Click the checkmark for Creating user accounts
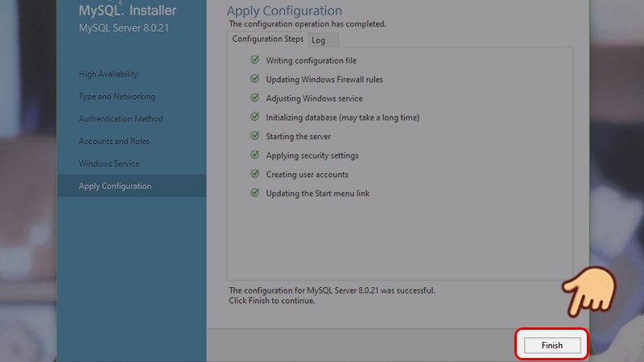This screenshot has width=644, height=362. point(254,175)
